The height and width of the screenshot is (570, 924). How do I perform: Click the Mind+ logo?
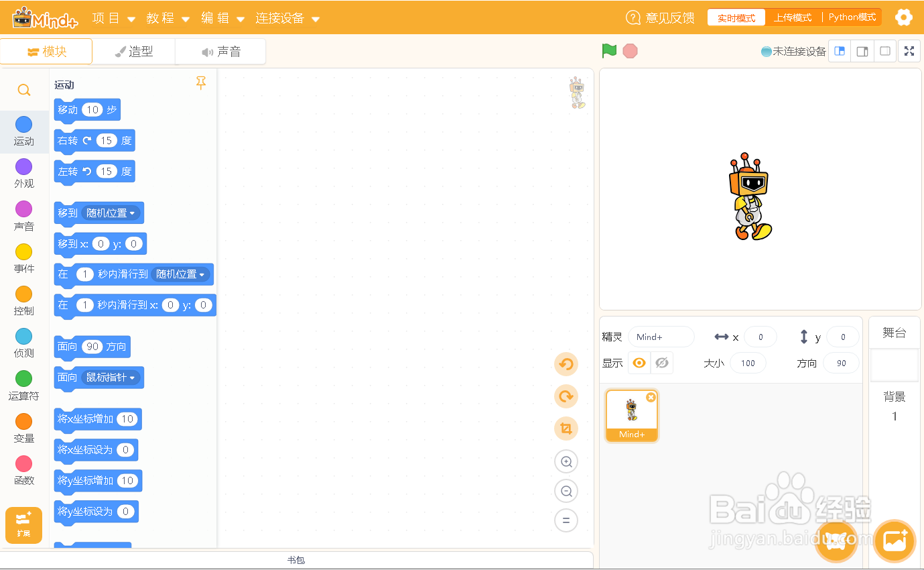click(x=45, y=18)
